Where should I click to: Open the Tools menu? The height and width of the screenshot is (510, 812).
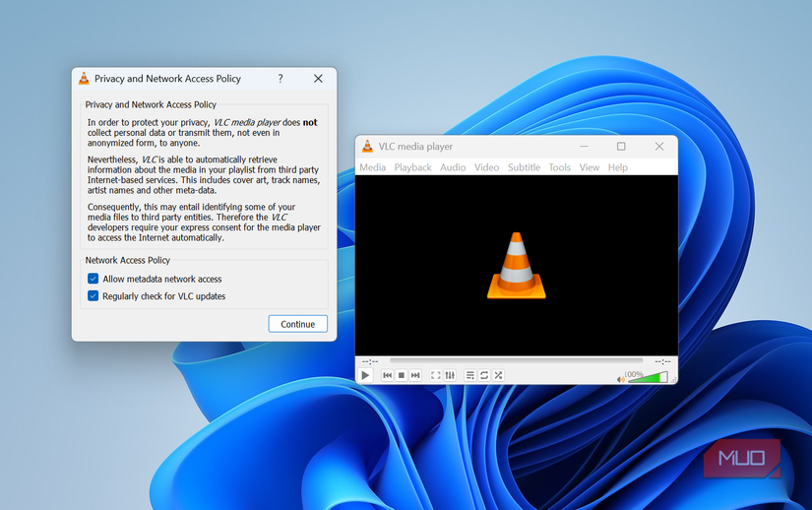point(559,167)
